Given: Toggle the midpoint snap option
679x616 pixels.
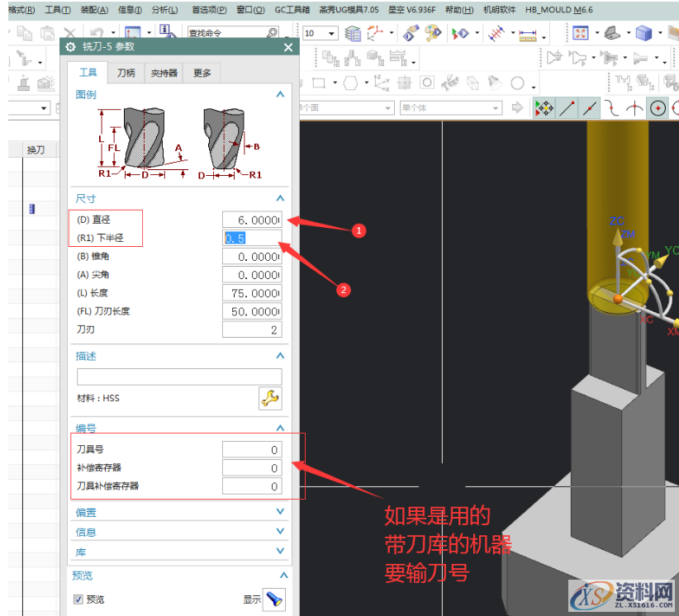Looking at the screenshot, I should [x=590, y=108].
